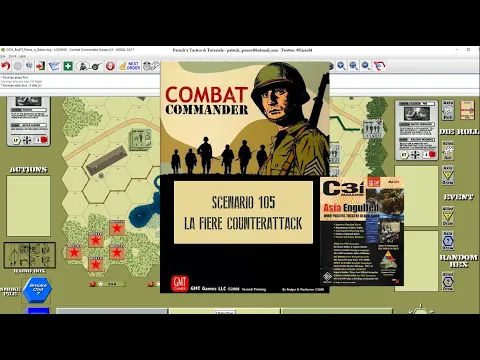
Task: Click the middle zoom-select magnifier icon
Action: tap(354, 66)
